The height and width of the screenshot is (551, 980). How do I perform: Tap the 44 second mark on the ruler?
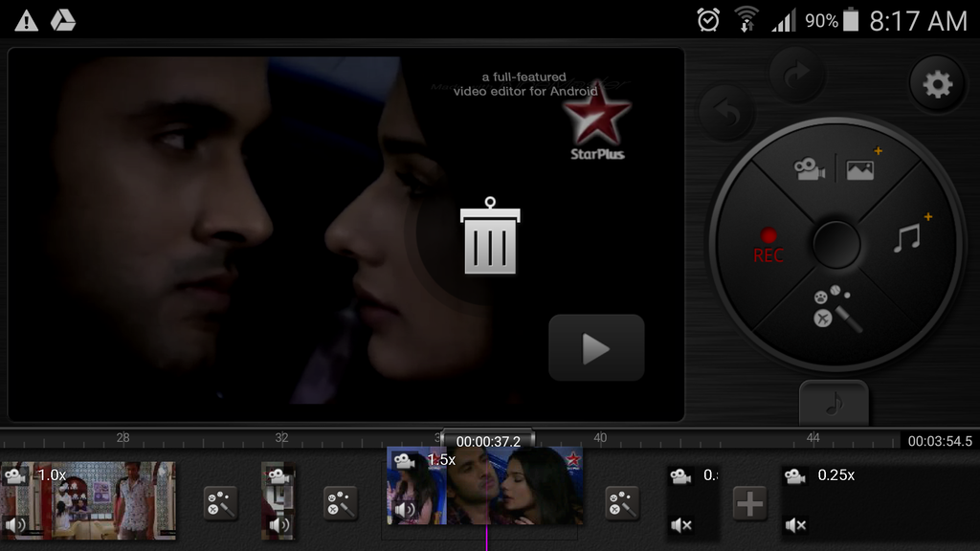point(813,438)
